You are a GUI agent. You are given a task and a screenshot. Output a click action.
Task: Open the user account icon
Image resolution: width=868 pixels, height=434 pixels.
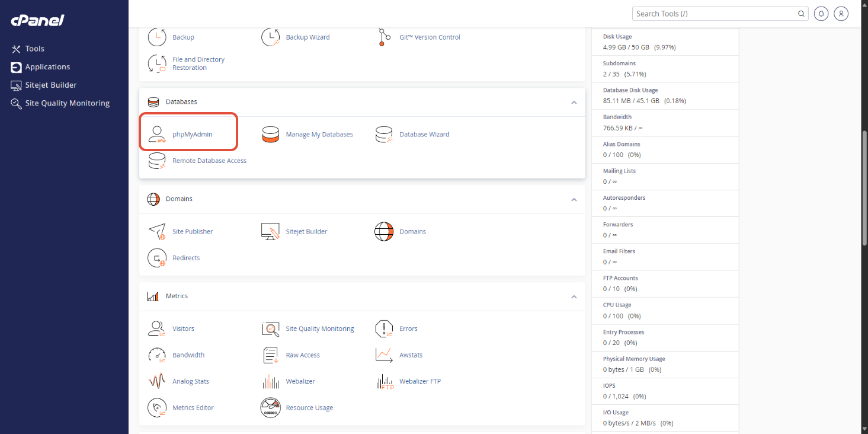click(841, 14)
